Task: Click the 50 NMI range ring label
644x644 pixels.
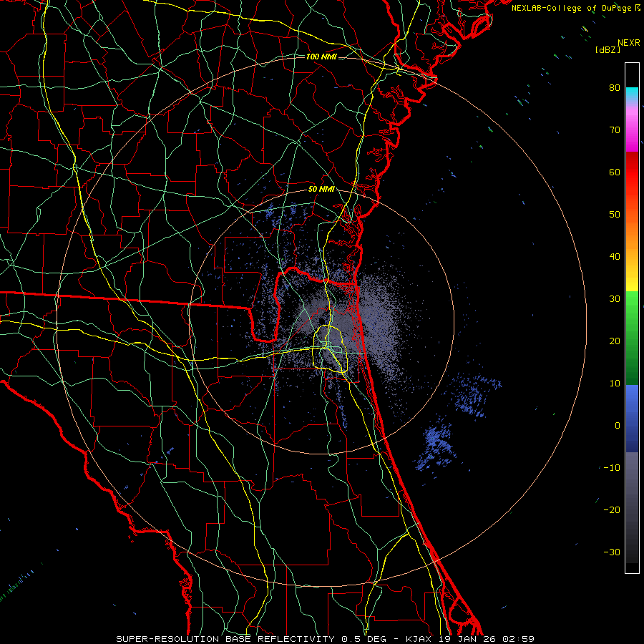Action: point(321,190)
